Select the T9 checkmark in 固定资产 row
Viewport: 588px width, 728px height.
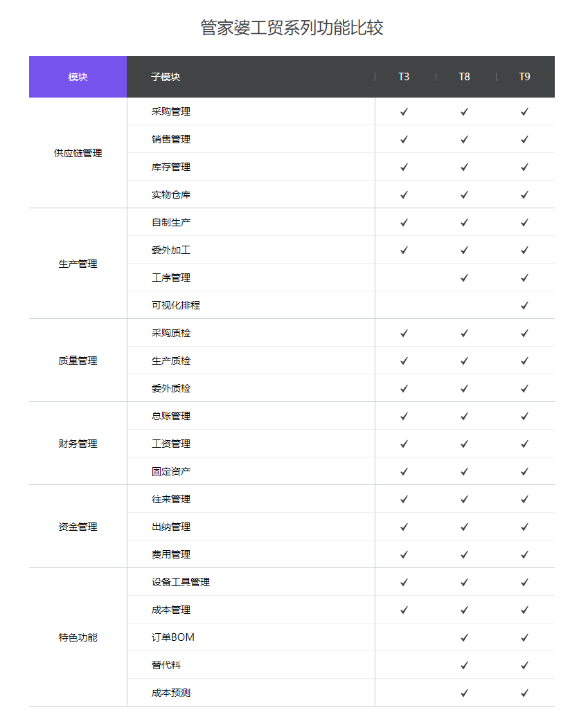point(524,472)
